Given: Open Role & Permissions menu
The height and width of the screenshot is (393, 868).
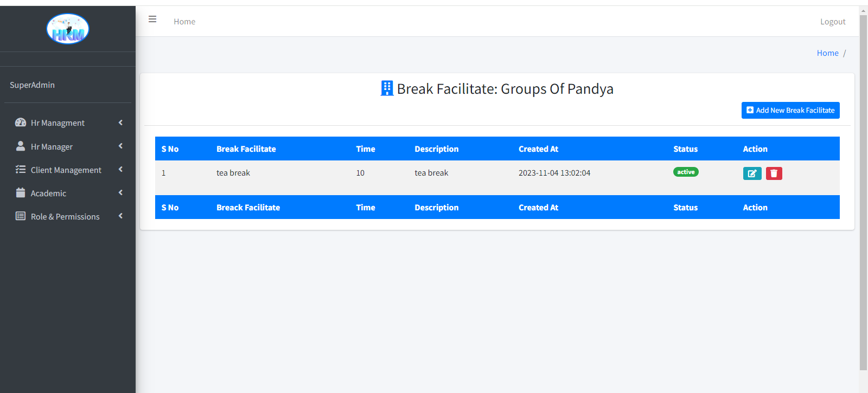Looking at the screenshot, I should tap(68, 216).
